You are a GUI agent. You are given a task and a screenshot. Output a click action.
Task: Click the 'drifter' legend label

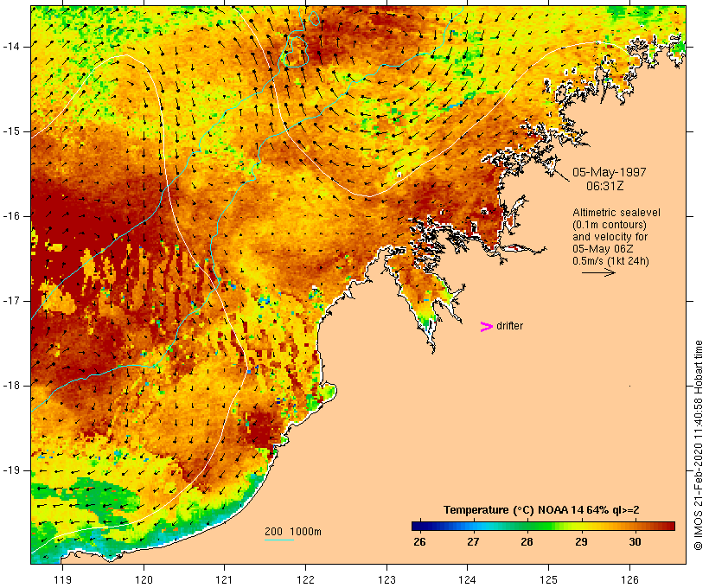(509, 326)
